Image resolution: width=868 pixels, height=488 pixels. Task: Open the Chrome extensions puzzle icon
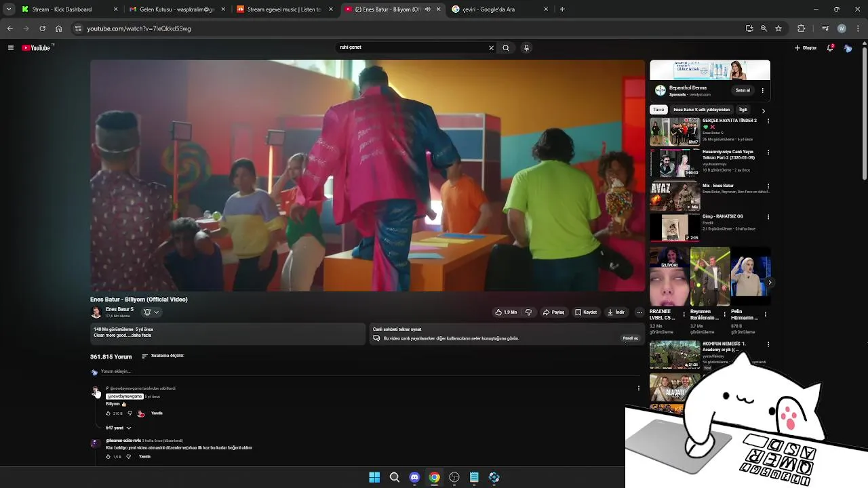tap(801, 28)
